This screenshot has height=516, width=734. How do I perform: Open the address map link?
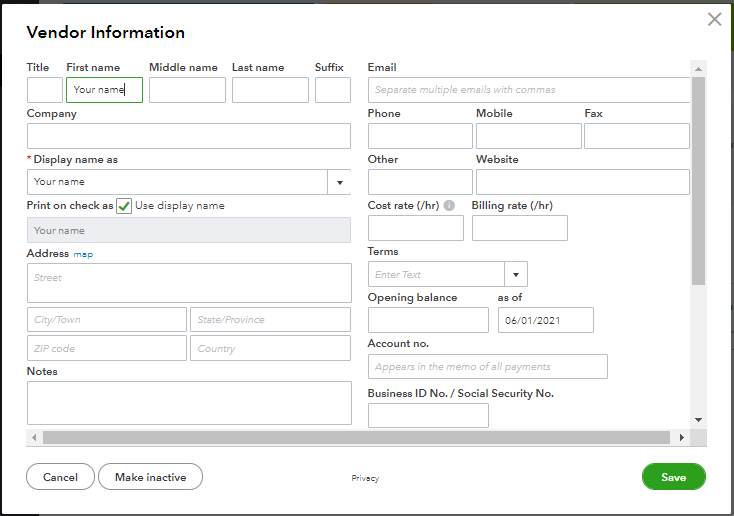point(83,254)
